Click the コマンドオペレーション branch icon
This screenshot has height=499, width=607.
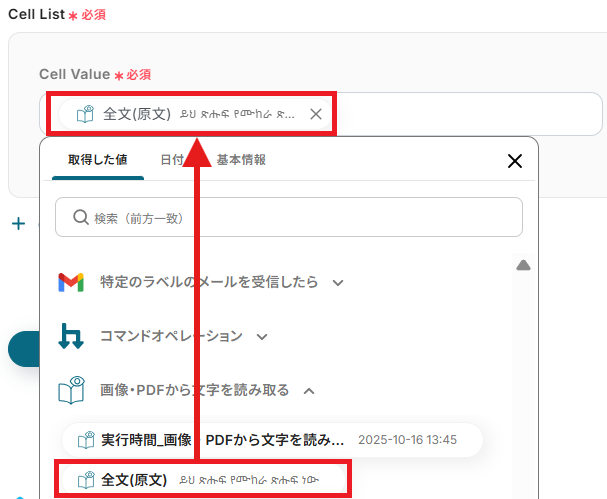[x=71, y=336]
